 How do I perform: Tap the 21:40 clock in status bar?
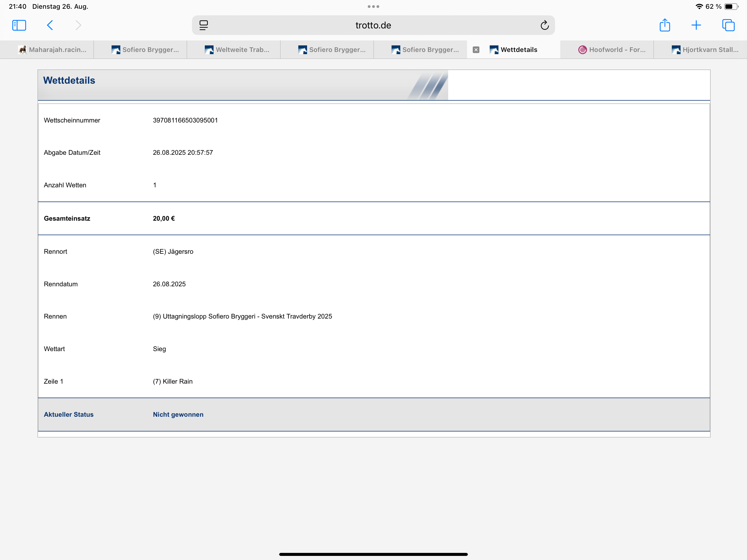coord(17,6)
